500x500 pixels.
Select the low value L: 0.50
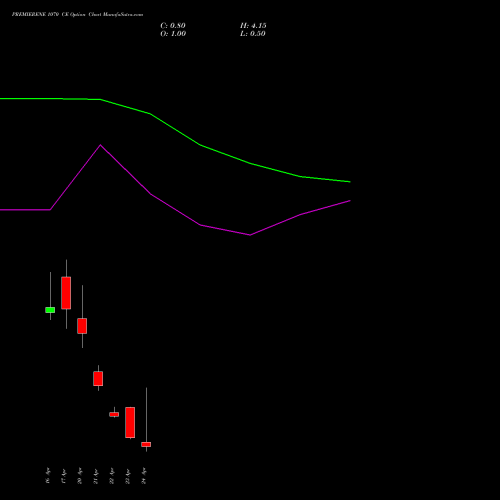(x=253, y=34)
